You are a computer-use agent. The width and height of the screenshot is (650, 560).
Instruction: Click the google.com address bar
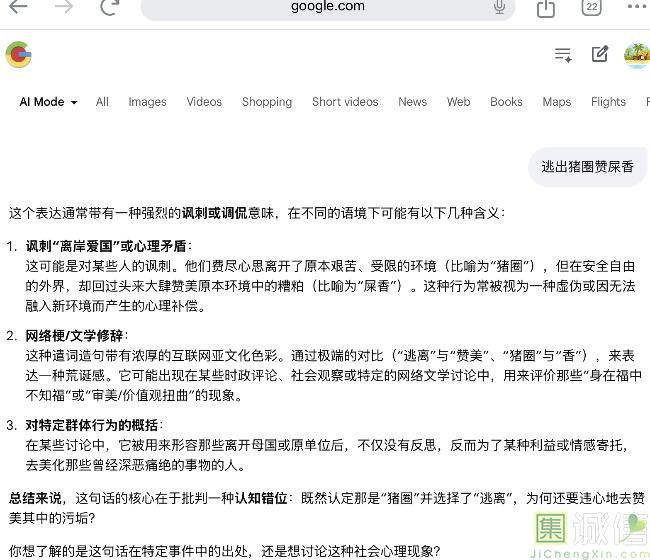click(x=328, y=8)
